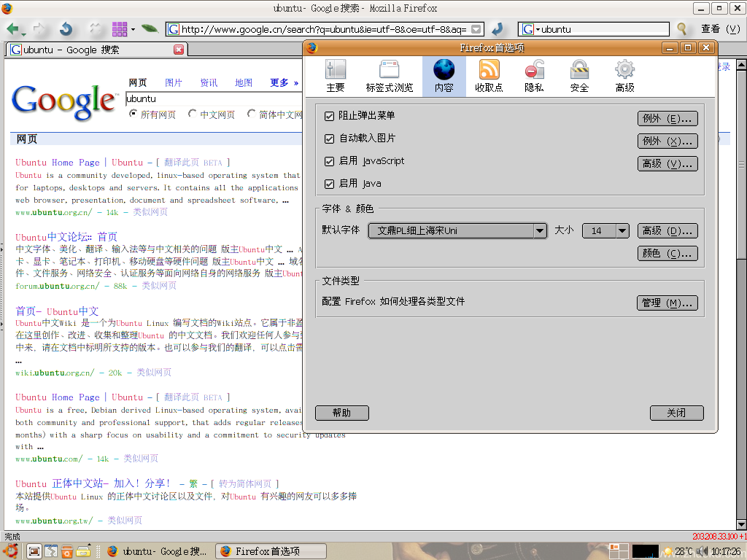Click the 帮助 help button
This screenshot has height=560, width=747.
[341, 413]
